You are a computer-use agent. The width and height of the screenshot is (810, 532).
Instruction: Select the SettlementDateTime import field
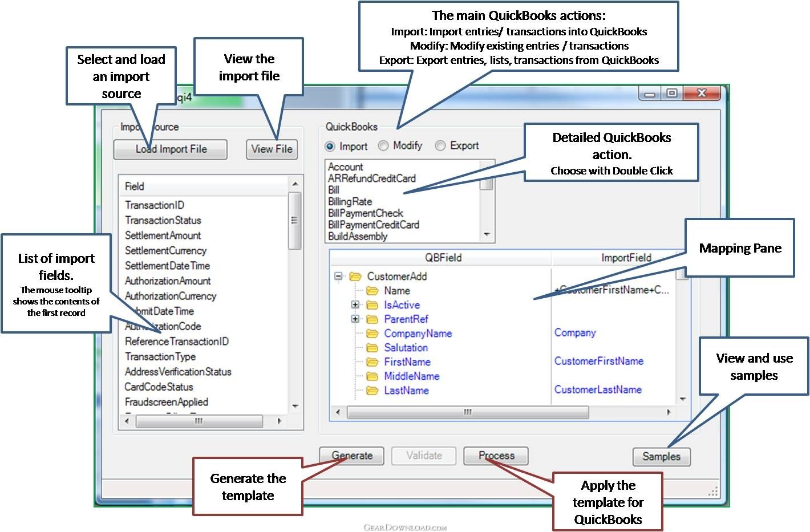[x=167, y=266]
